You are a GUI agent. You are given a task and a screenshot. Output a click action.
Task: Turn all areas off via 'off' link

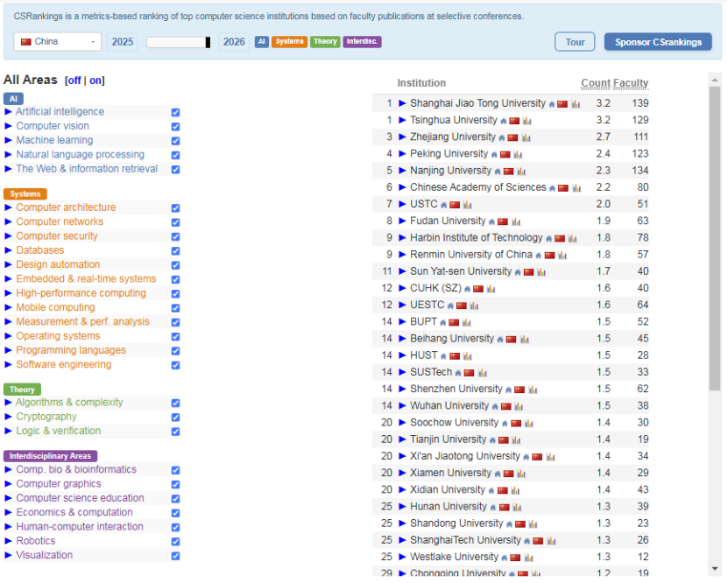tap(74, 81)
